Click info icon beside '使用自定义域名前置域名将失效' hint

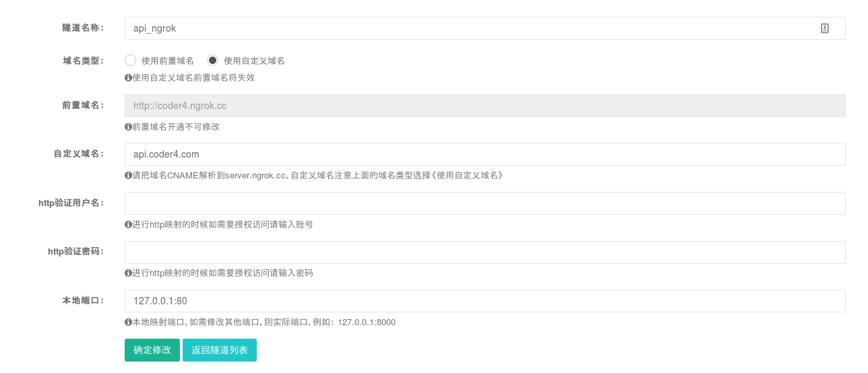tap(128, 78)
